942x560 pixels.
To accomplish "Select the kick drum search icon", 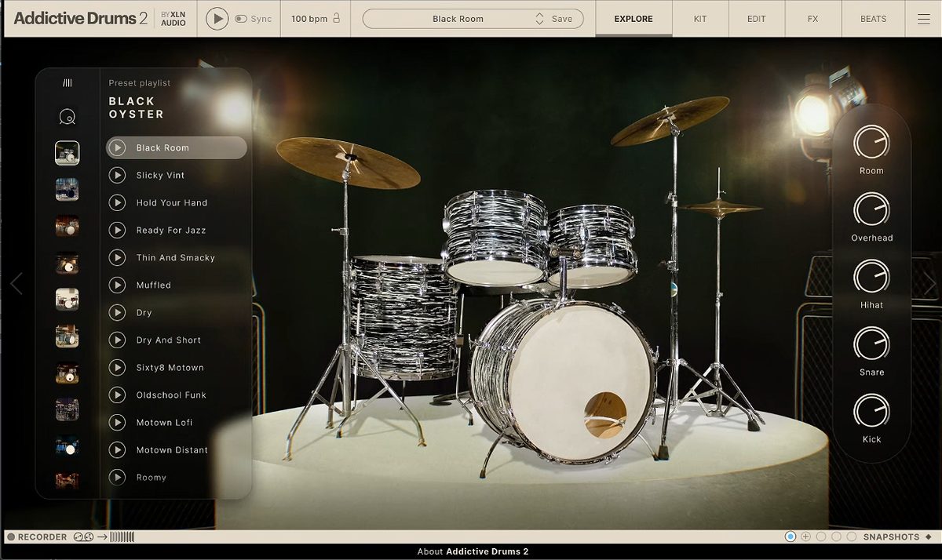I will pyautogui.click(x=68, y=118).
